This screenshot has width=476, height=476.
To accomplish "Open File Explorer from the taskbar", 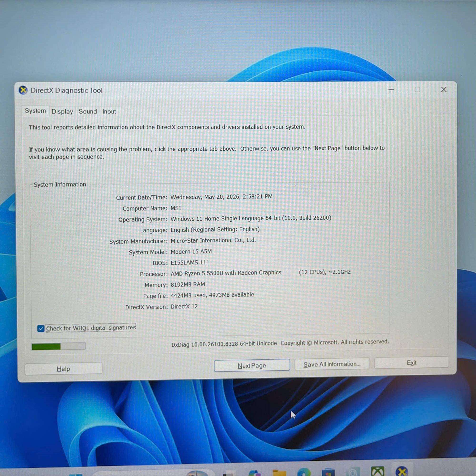I will (x=279, y=473).
